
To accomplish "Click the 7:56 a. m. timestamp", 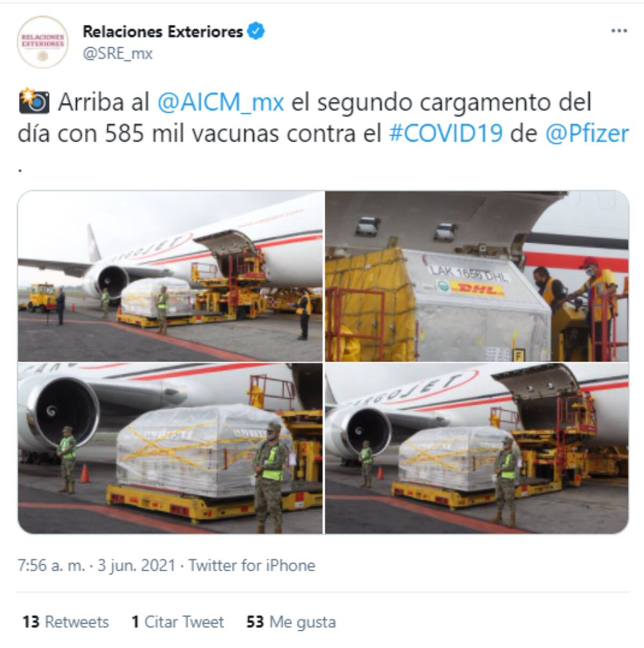I will click(51, 565).
